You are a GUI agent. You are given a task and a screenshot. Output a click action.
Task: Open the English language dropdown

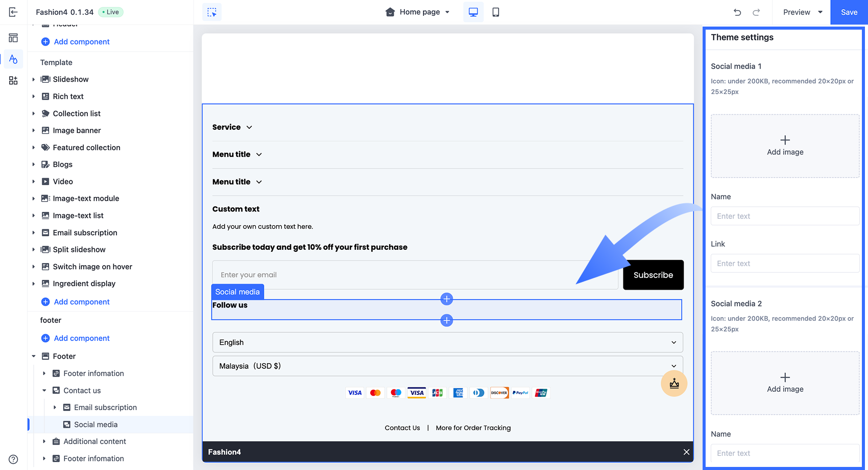tap(447, 342)
